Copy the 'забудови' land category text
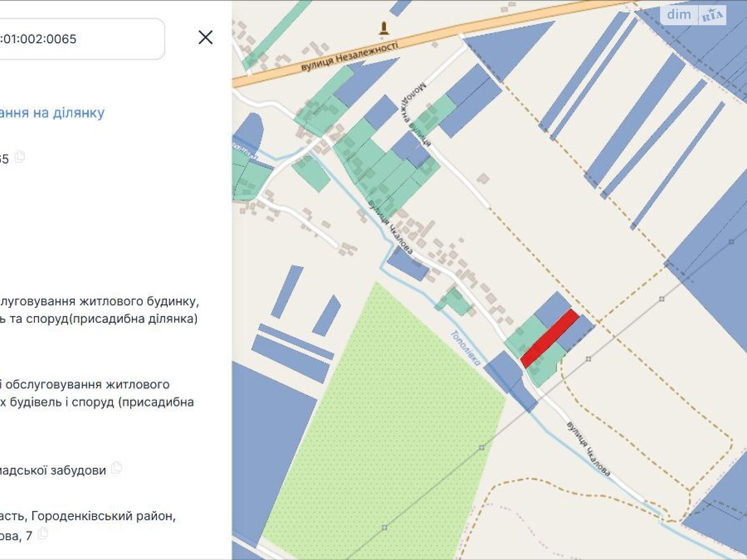The width and height of the screenshot is (747, 560). pyautogui.click(x=117, y=468)
